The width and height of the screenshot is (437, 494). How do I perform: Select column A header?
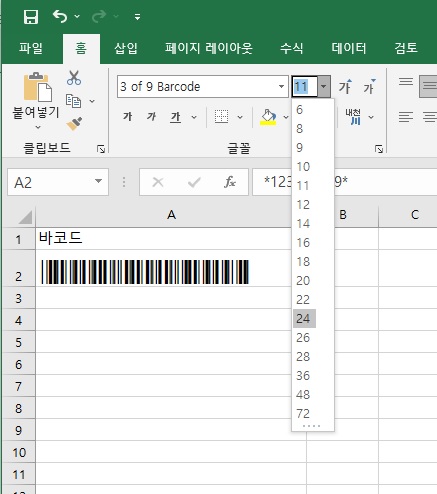(171, 215)
